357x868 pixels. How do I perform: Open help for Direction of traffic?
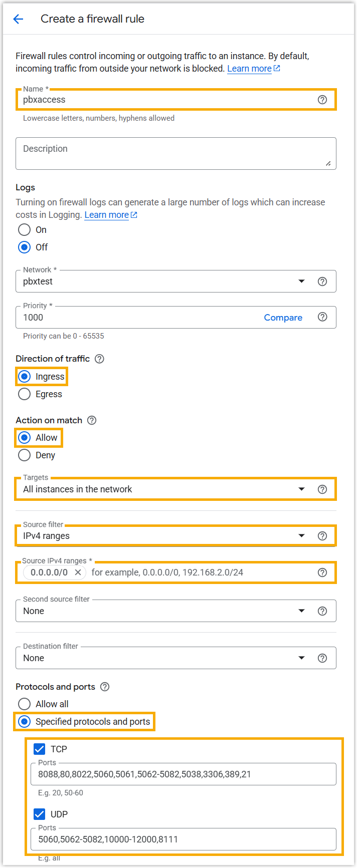pyautogui.click(x=99, y=359)
